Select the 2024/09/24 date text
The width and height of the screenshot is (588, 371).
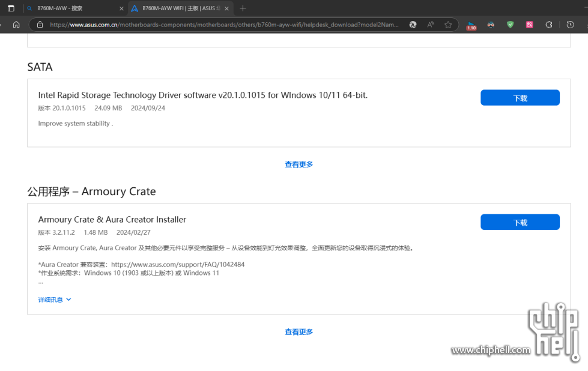148,108
